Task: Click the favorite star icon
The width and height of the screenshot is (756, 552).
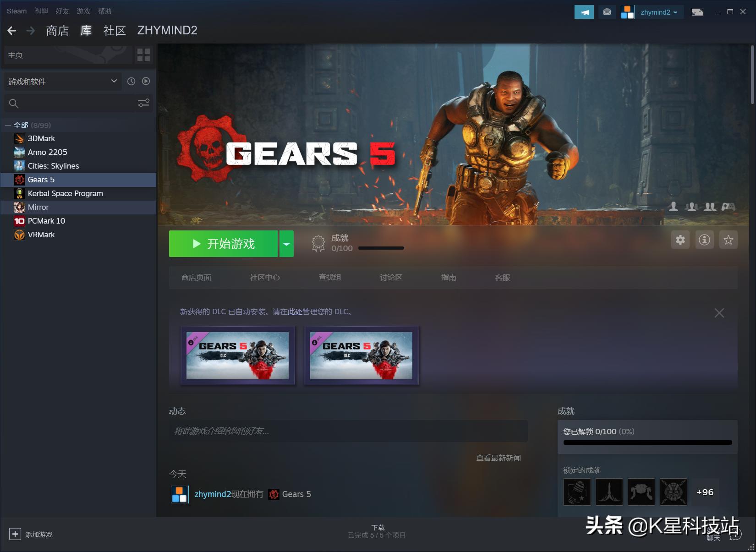Action: 728,240
